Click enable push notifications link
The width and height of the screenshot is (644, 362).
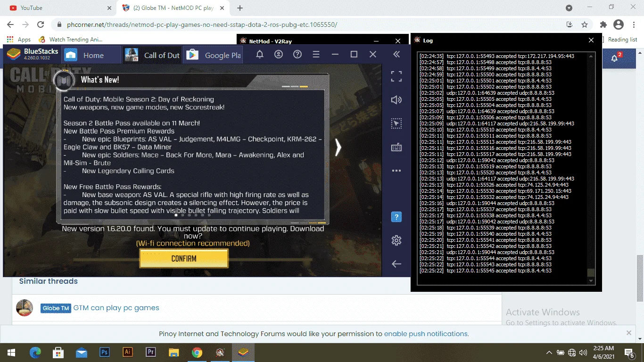[x=426, y=334]
